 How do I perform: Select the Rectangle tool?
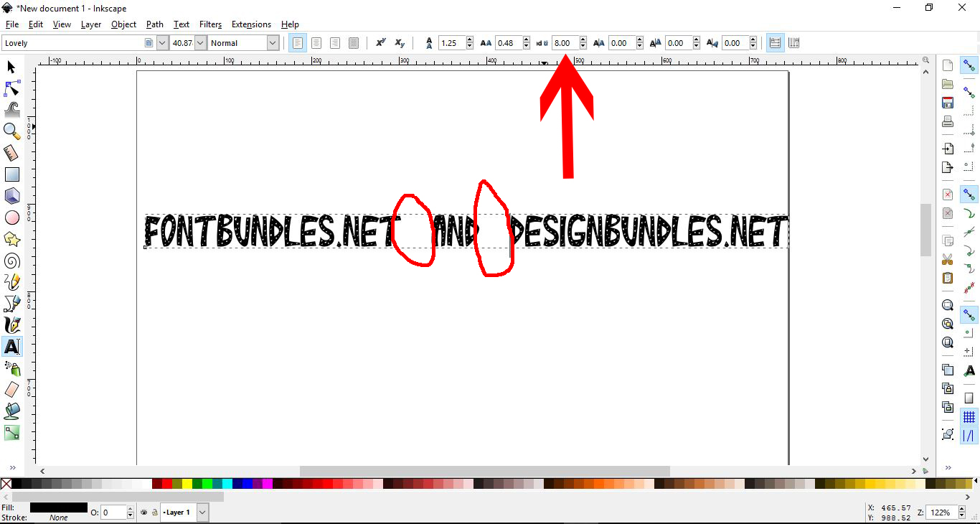(x=11, y=174)
